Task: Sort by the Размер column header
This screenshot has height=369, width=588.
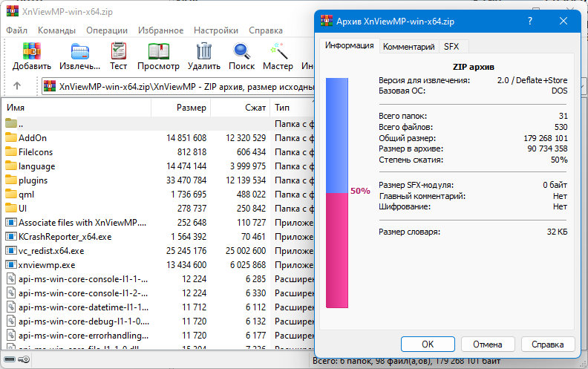Action: pyautogui.click(x=181, y=108)
